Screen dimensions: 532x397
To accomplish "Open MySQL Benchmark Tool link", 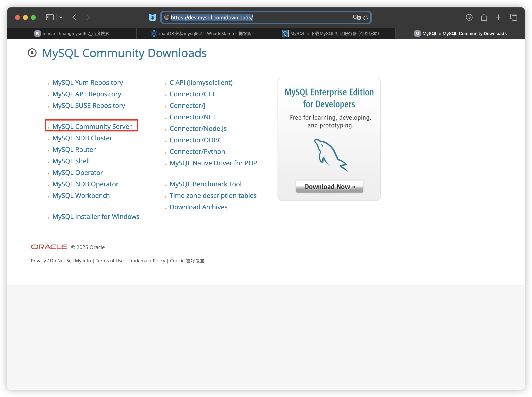I will tap(205, 184).
